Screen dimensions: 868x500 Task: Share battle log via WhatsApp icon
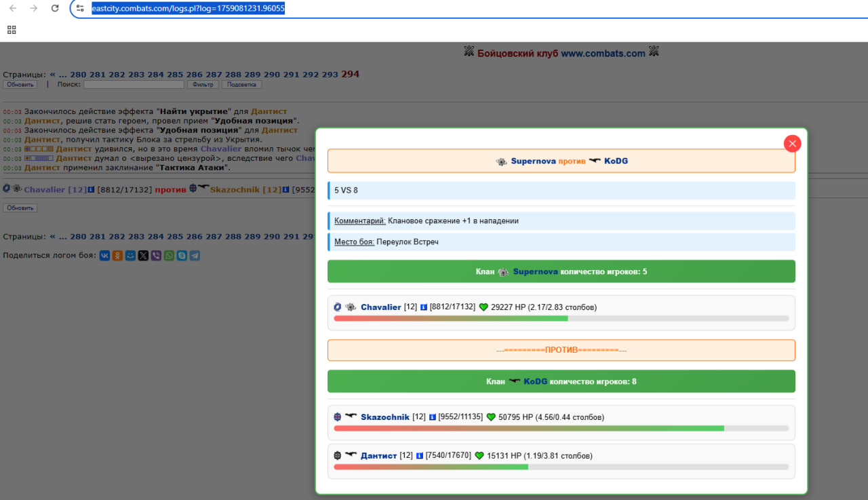click(169, 256)
